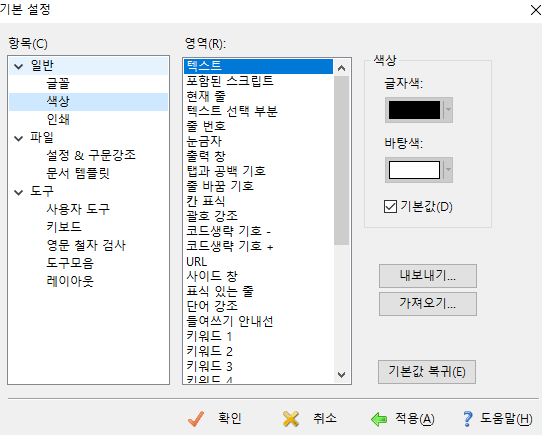The image size is (542, 435).
Task: Select 레이아웃 tree item
Action: click(x=70, y=281)
